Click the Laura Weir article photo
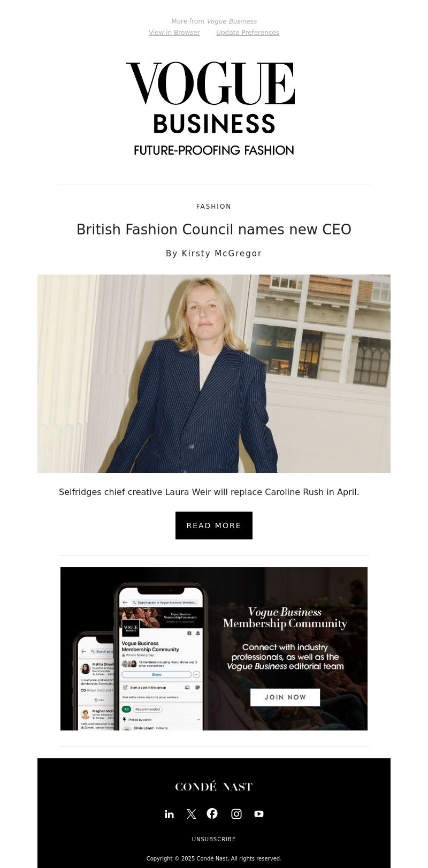The width and height of the screenshot is (428, 868). (x=214, y=374)
